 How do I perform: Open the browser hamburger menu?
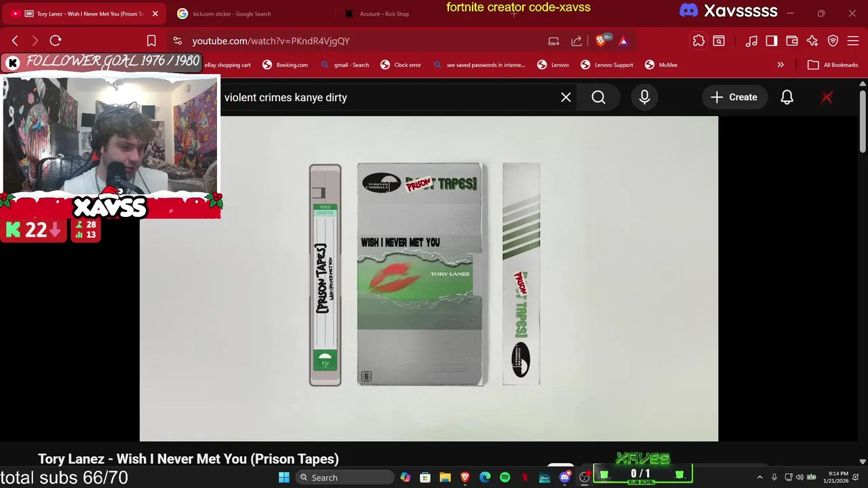[x=854, y=41]
